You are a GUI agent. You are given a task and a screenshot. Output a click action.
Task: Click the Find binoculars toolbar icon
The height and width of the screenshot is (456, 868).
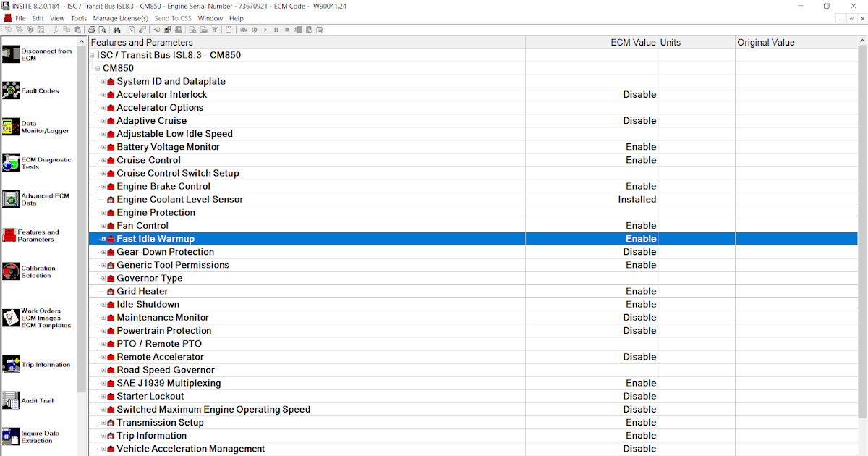(x=116, y=30)
